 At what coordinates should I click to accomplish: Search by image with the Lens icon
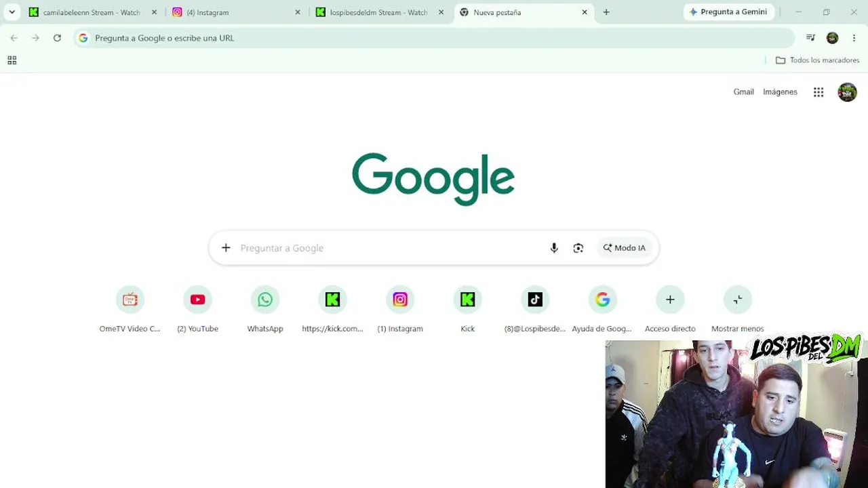point(578,248)
